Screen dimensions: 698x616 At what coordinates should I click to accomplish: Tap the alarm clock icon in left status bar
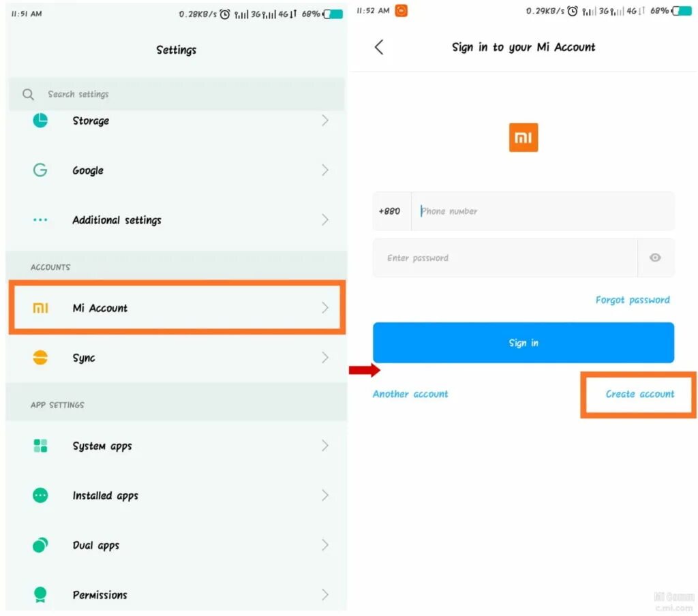click(225, 14)
